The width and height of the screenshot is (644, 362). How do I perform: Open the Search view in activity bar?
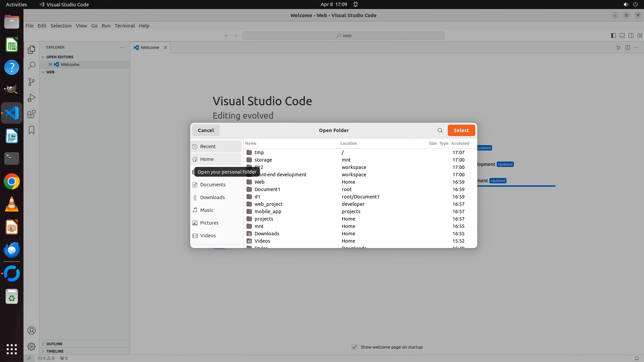(x=32, y=65)
